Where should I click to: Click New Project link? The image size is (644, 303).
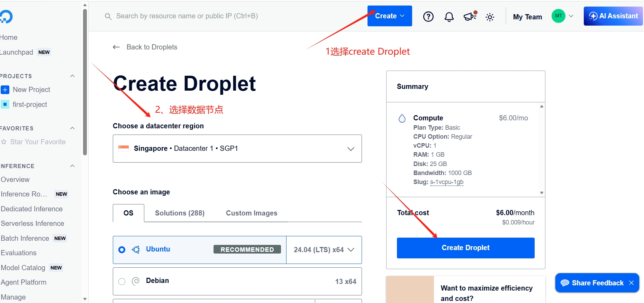(31, 90)
